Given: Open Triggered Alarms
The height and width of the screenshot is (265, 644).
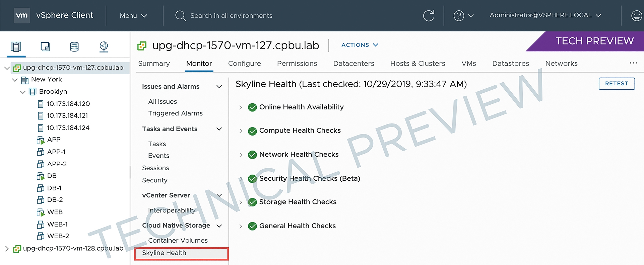Looking at the screenshot, I should (175, 113).
